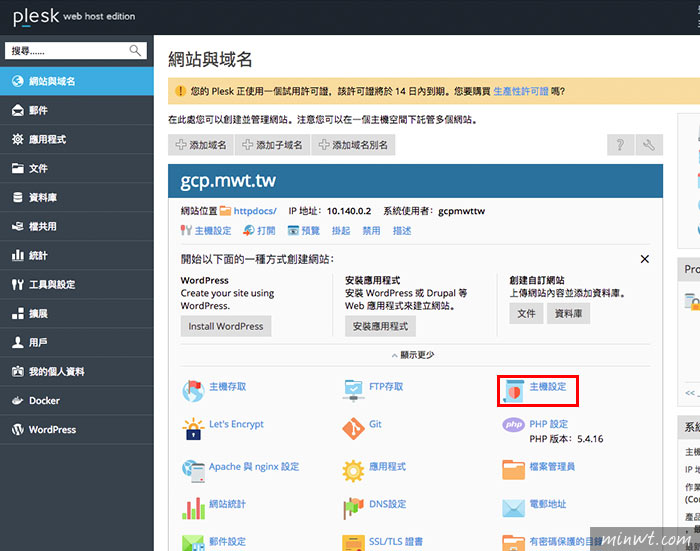Open 主機設定 shield icon in grid
Viewport: 700px width, 551px height.
513,391
